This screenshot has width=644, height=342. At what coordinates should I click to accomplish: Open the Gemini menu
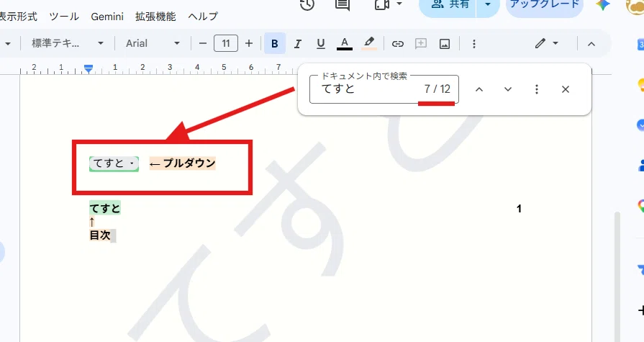tap(107, 17)
